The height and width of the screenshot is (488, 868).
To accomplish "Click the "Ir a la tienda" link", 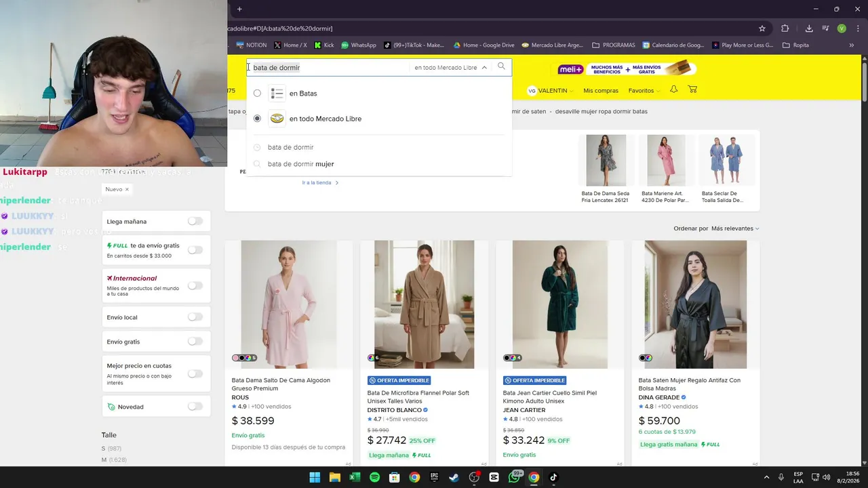I will point(320,182).
